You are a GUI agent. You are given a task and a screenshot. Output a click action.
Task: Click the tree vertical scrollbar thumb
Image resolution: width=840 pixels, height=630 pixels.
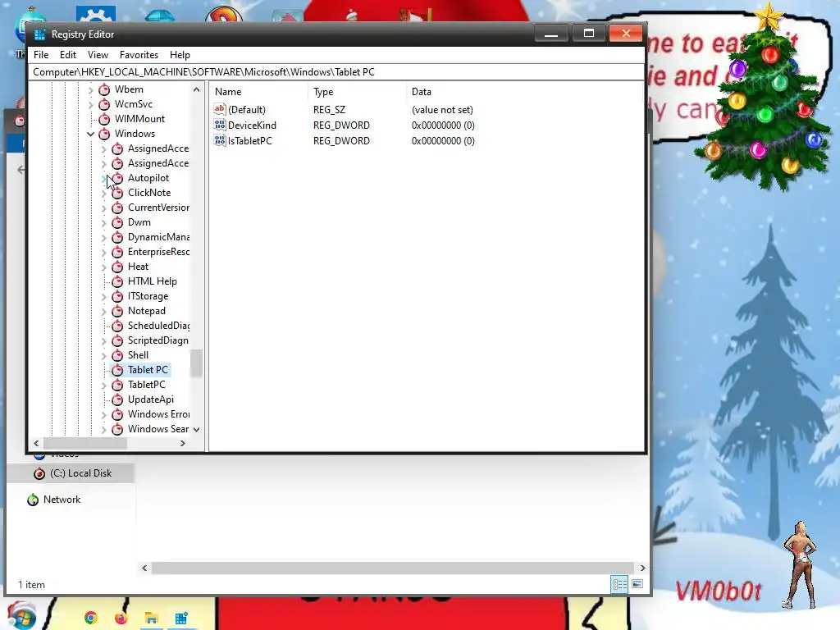197,363
